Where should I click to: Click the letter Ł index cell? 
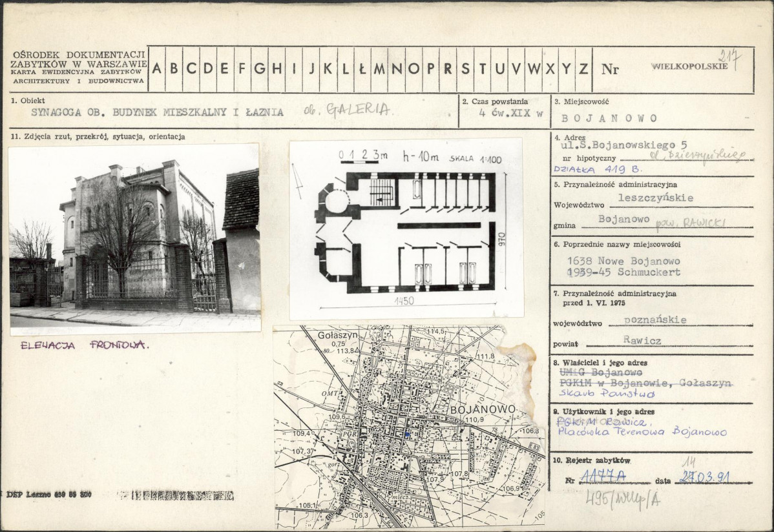click(x=362, y=69)
